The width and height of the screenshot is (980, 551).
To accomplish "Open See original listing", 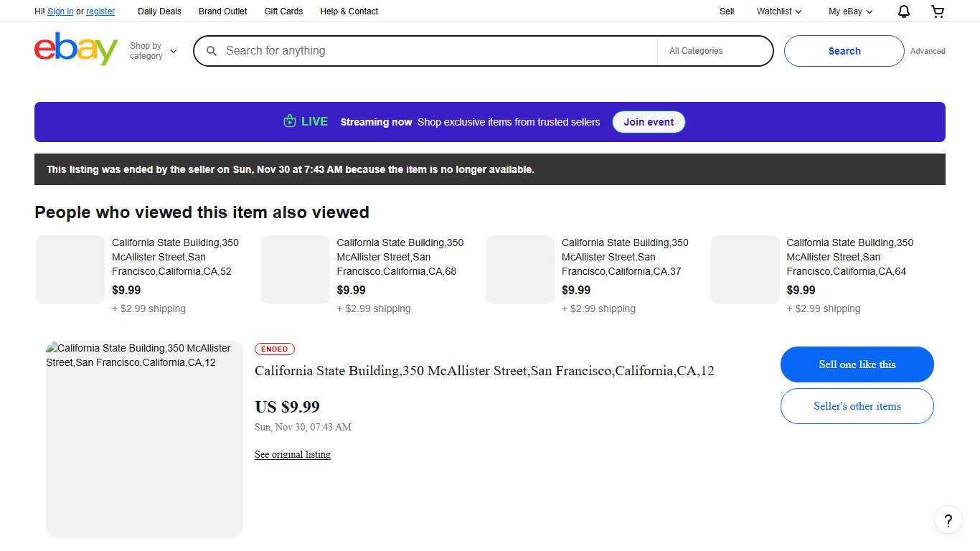I will [292, 454].
